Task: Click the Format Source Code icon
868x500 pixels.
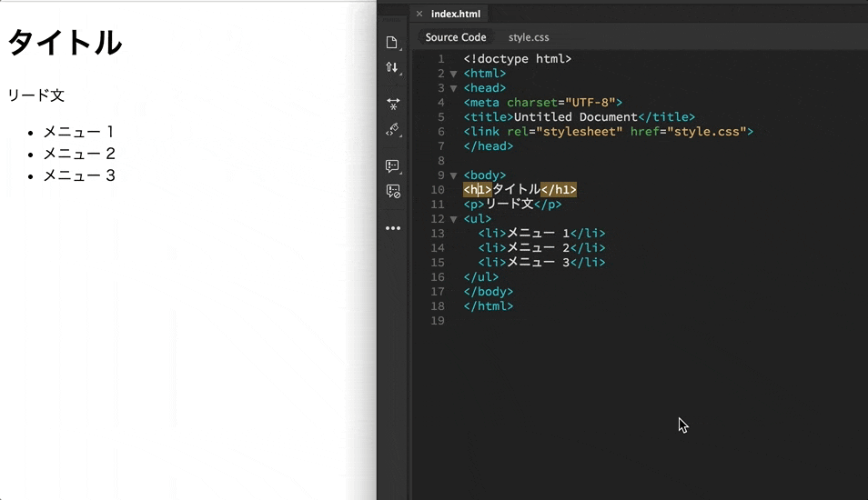Action: pos(392,129)
